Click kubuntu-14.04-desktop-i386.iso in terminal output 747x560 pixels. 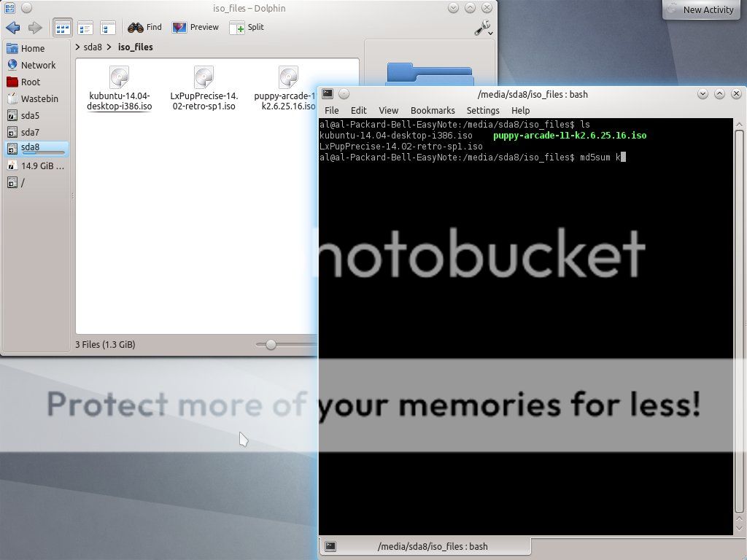(x=396, y=136)
